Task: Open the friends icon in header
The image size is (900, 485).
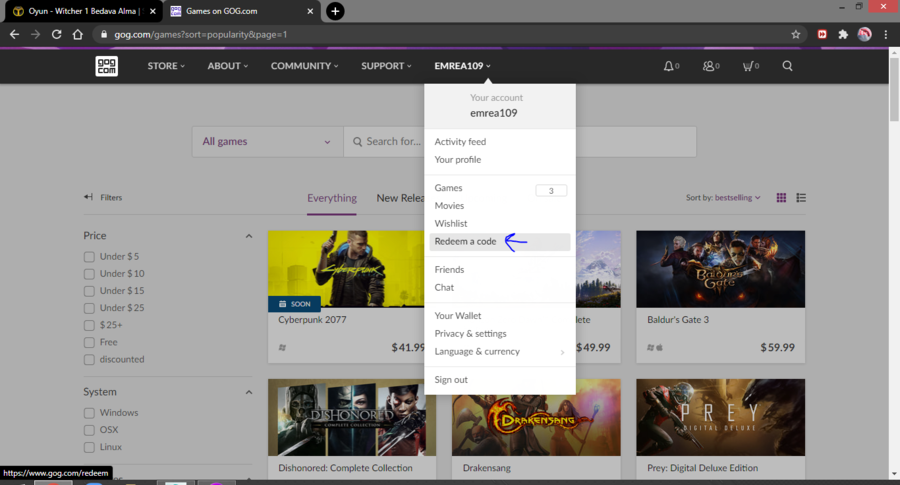Action: [x=709, y=66]
